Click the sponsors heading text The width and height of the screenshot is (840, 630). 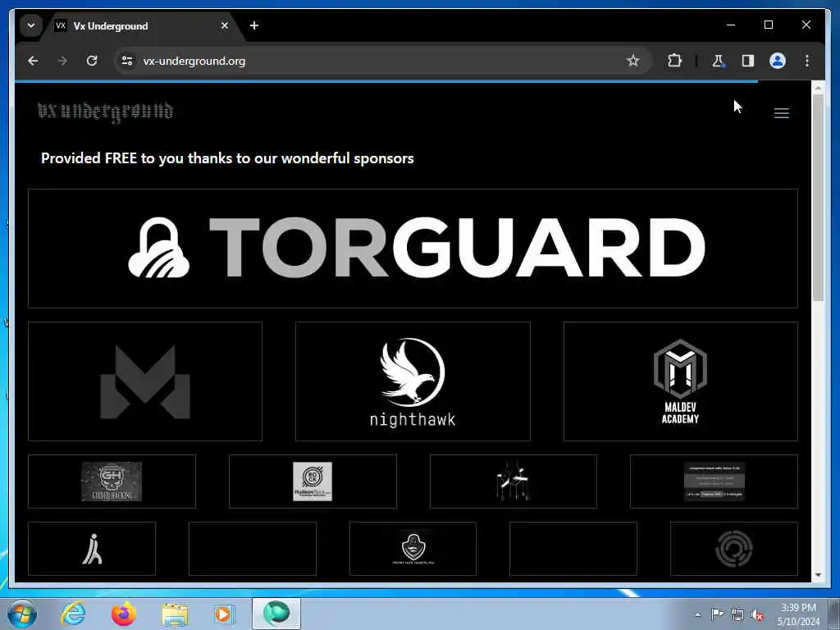pos(227,158)
